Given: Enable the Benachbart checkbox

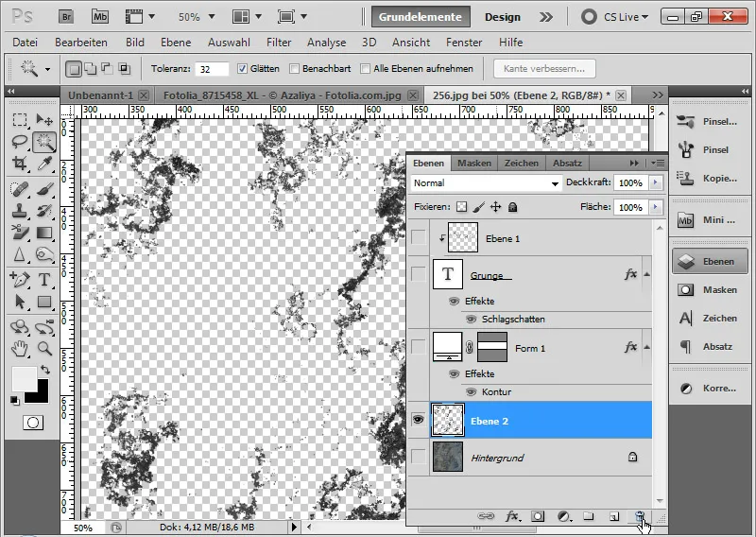Looking at the screenshot, I should (x=294, y=68).
